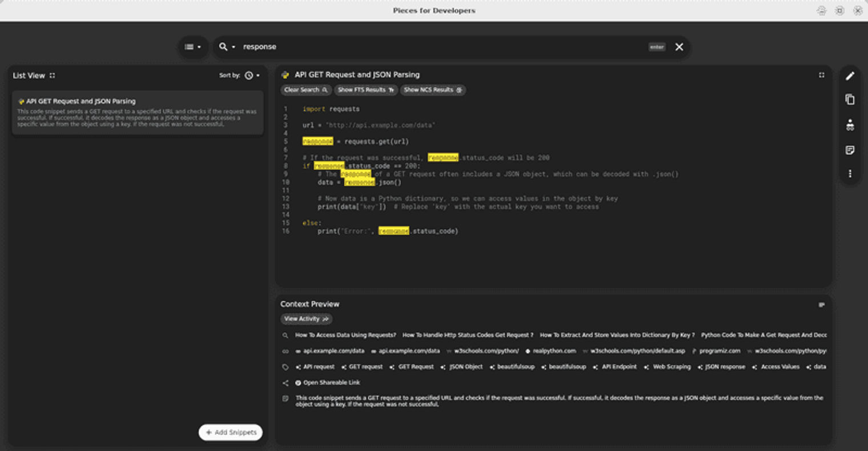Click the related links chain icon

pos(286,351)
